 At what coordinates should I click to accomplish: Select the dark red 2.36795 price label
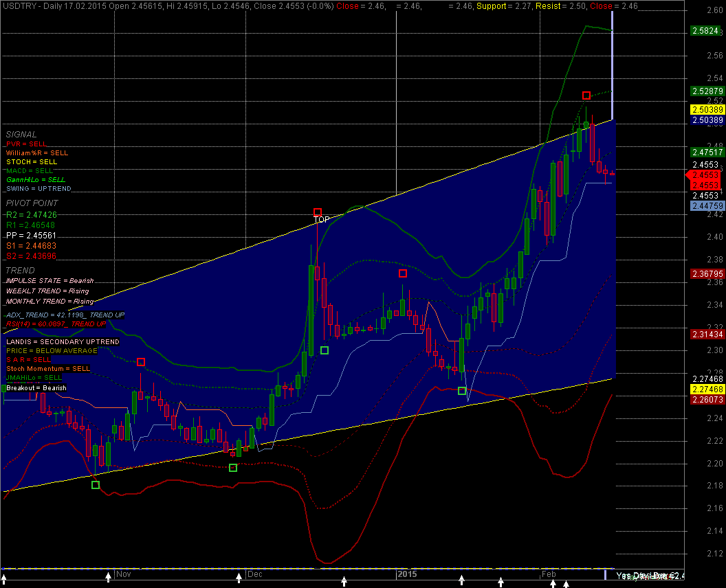click(706, 274)
